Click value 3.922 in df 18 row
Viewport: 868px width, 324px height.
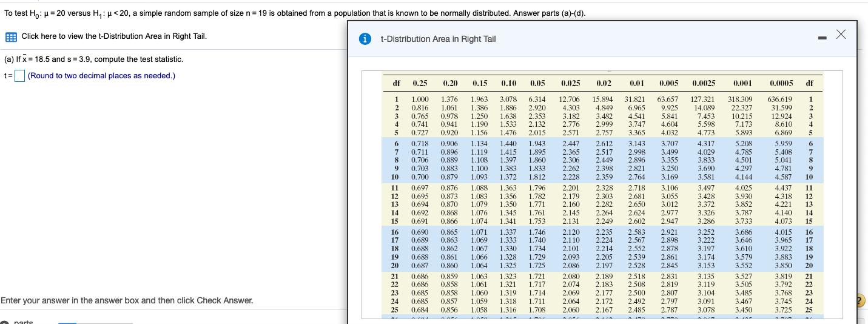coord(783,248)
